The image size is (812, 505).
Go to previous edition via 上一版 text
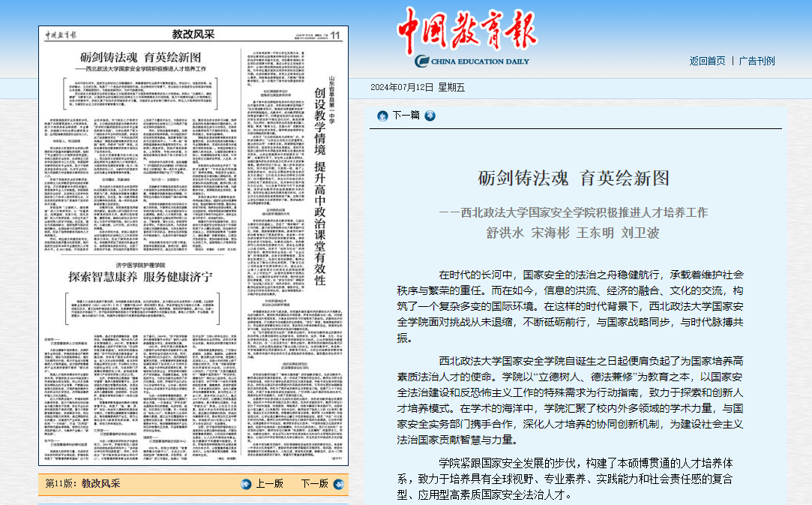pos(269,484)
